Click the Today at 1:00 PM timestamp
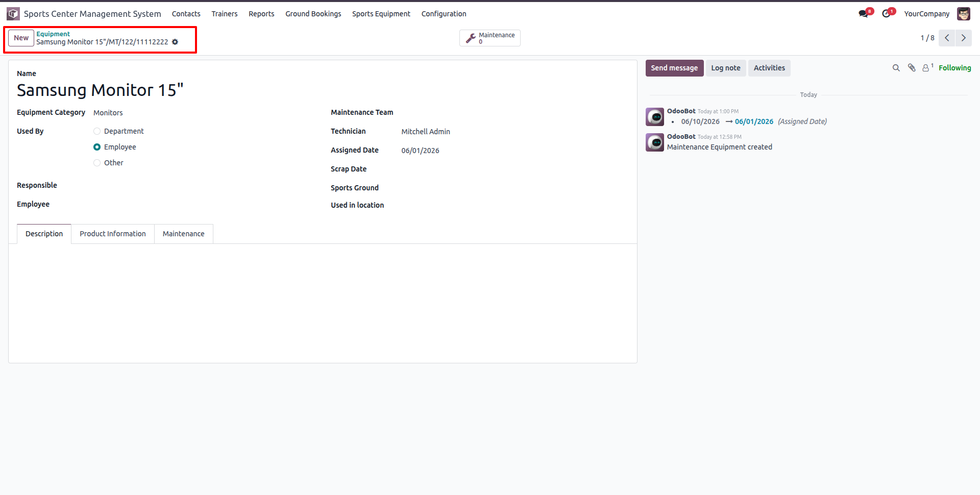This screenshot has height=495, width=980. [718, 111]
